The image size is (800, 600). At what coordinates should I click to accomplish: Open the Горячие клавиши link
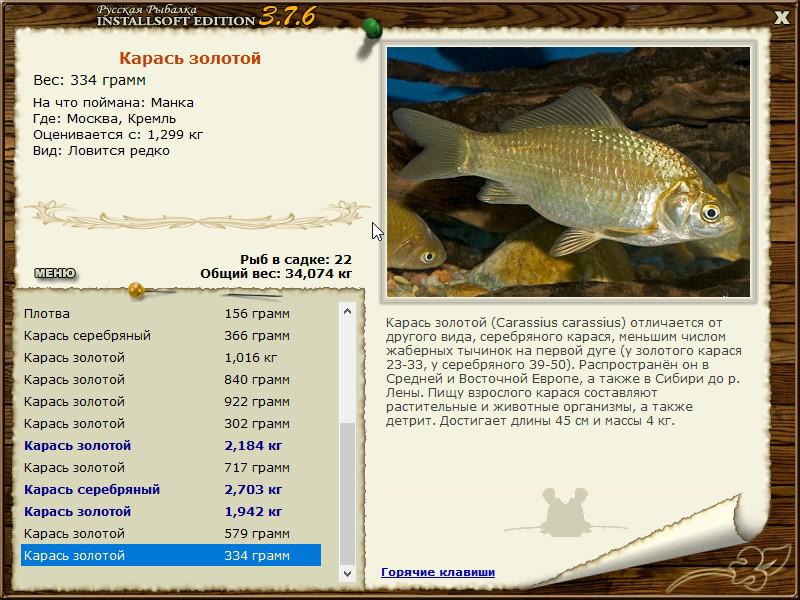[x=438, y=572]
